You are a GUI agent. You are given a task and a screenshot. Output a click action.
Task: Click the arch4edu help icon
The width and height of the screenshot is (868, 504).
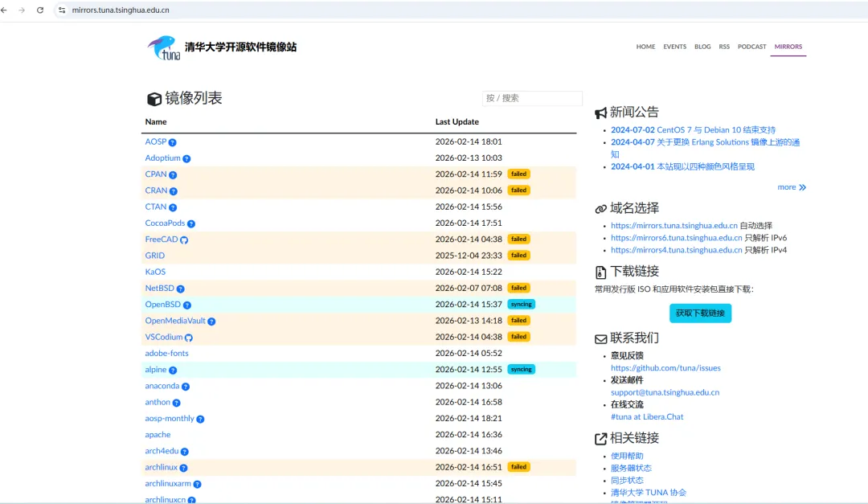tap(185, 452)
